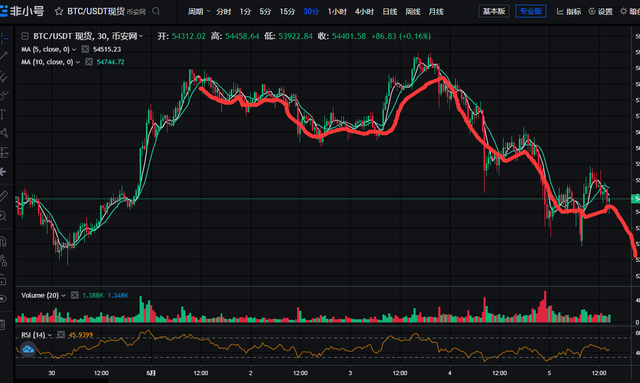Viewport: 640px width, 383px height.
Task: Remove the RSI (14) indicator
Action: (61, 335)
